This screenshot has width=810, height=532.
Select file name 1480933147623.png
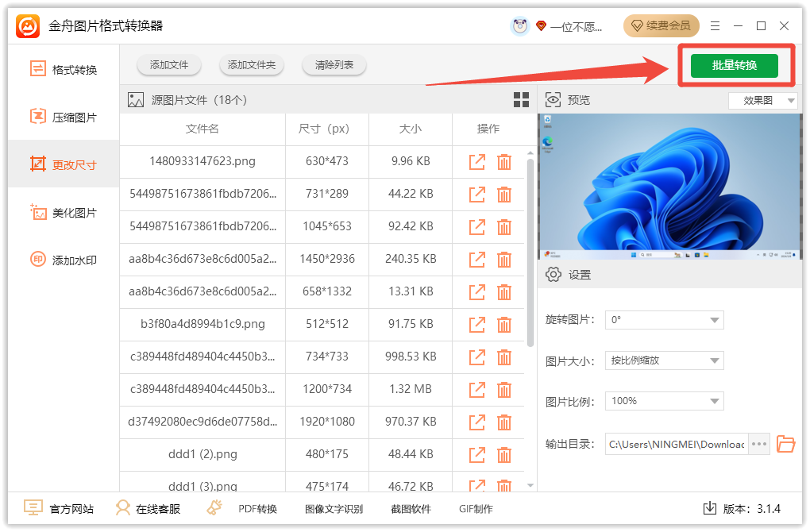202,161
